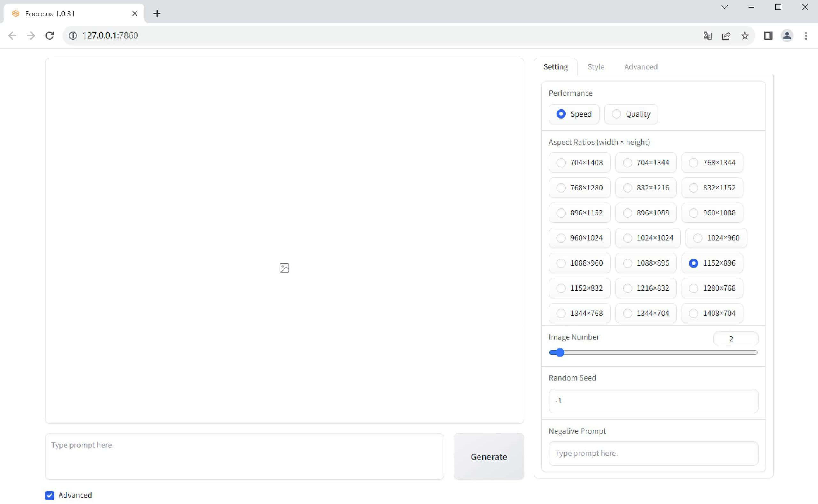Screen dimensions: 818x504
Task: Select Speed performance option
Action: point(574,114)
